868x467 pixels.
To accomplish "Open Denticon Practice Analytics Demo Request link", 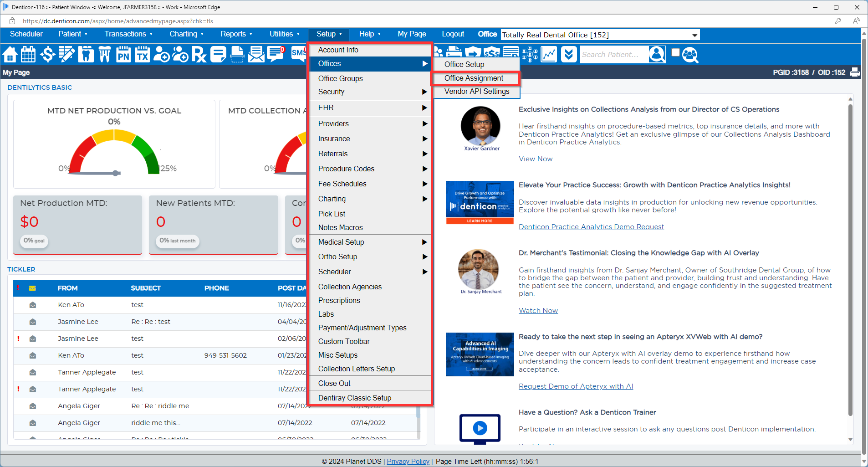I will pyautogui.click(x=591, y=227).
